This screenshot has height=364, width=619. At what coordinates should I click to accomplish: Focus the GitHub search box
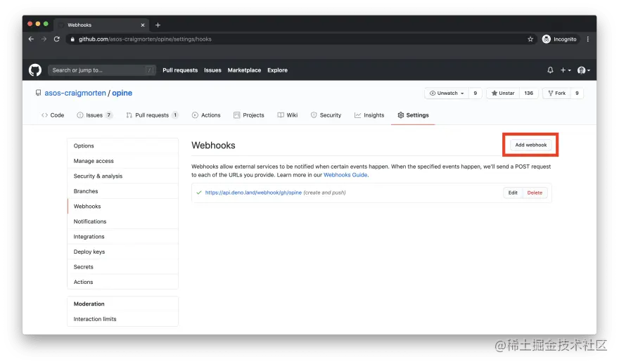pyautogui.click(x=101, y=70)
